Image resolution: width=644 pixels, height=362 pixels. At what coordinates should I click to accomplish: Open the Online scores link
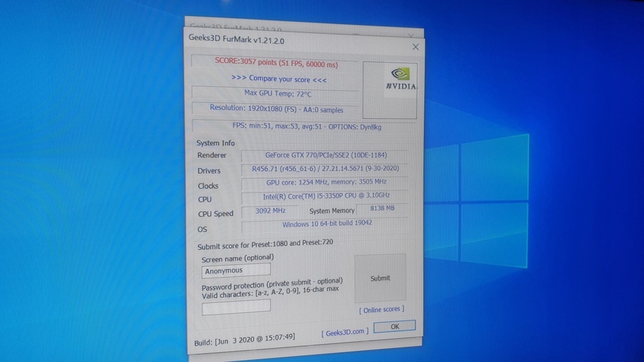click(x=382, y=309)
